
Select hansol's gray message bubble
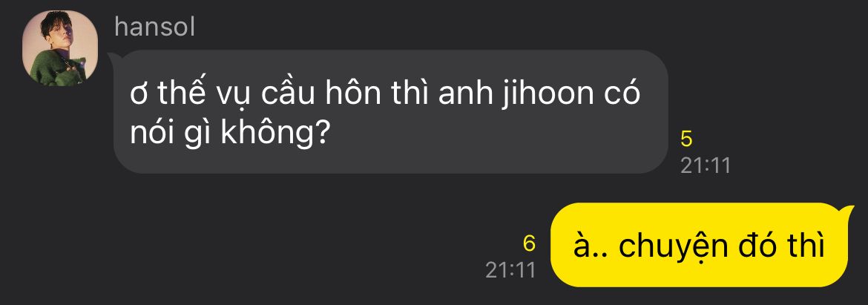389,112
